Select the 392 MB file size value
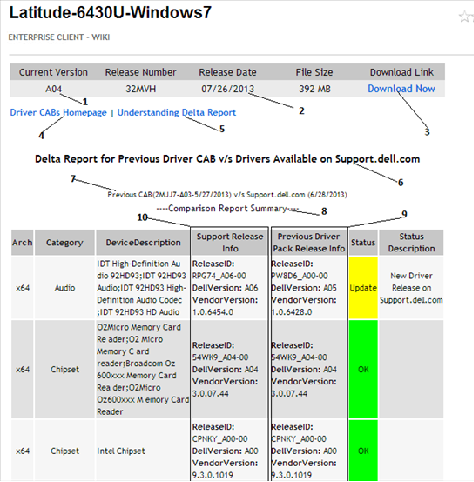The height and width of the screenshot is (482, 474). click(x=315, y=89)
